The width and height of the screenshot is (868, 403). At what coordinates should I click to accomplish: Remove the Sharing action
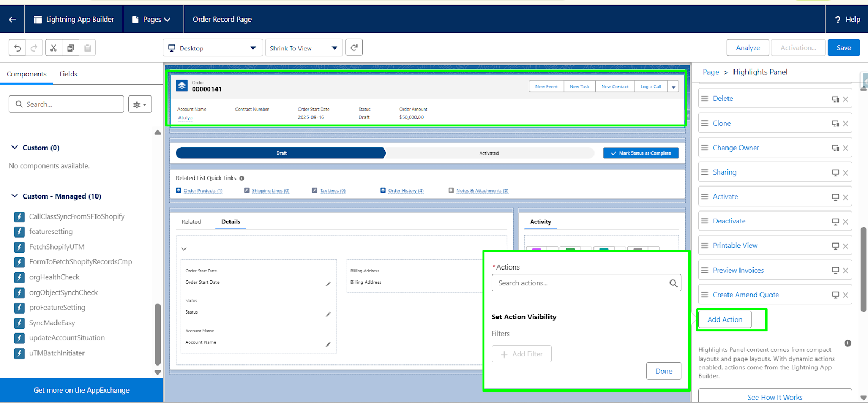point(845,173)
